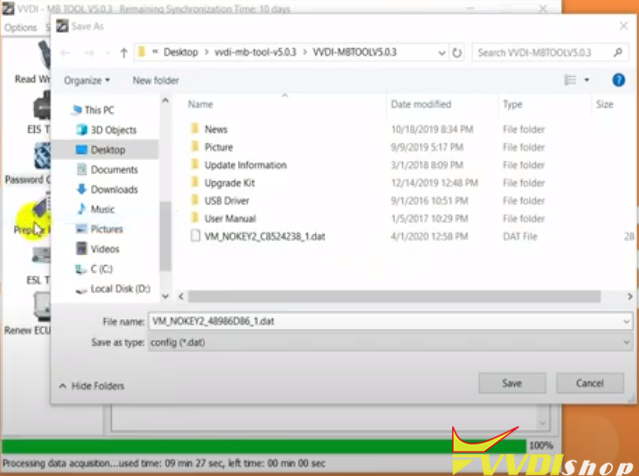Open Documents in navigation pane
The width and height of the screenshot is (639, 476).
(107, 170)
